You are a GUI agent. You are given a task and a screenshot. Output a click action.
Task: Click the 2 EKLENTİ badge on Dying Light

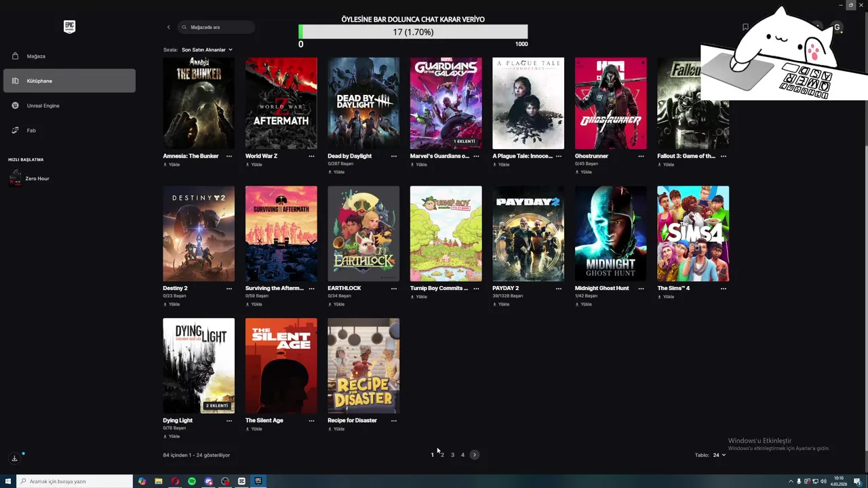pyautogui.click(x=217, y=405)
